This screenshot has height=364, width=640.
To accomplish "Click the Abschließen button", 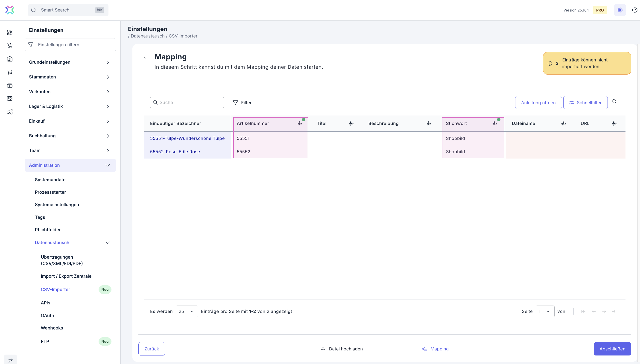I will coord(612,349).
